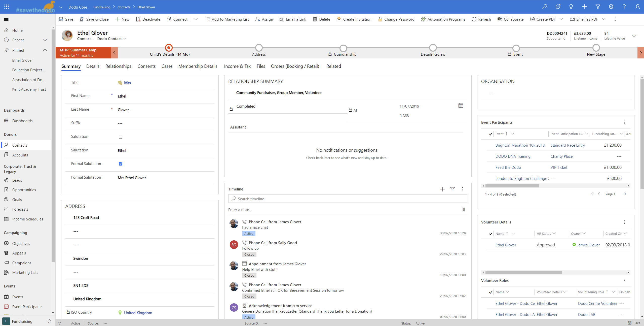Switch to the Details tab
Screen dimensions: 644x326
coord(93,66)
